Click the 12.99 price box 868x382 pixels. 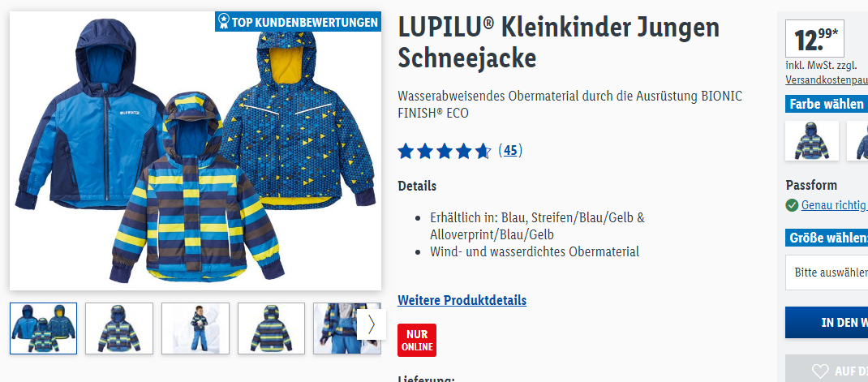(x=814, y=39)
